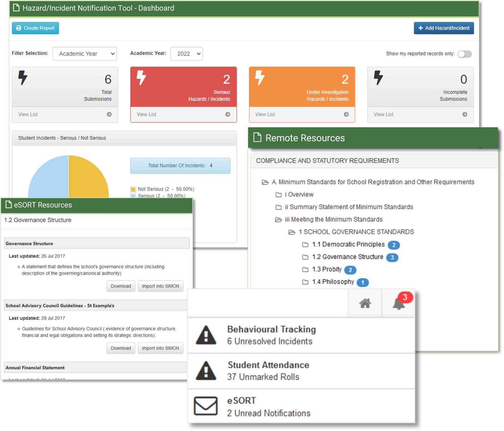Viewport: 504px width, 431px height.
Task: Click Student Attendance warning triangle icon
Action: pyautogui.click(x=206, y=371)
